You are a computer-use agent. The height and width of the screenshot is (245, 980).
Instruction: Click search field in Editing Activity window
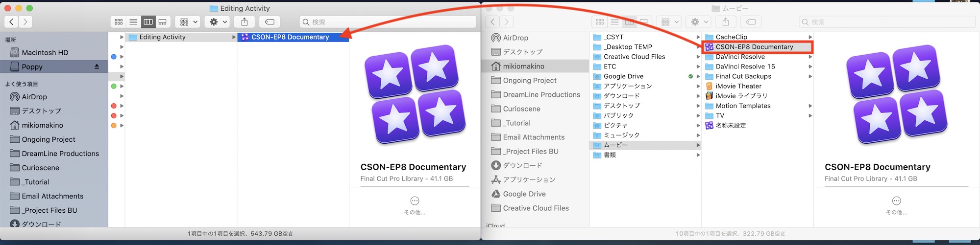[388, 22]
